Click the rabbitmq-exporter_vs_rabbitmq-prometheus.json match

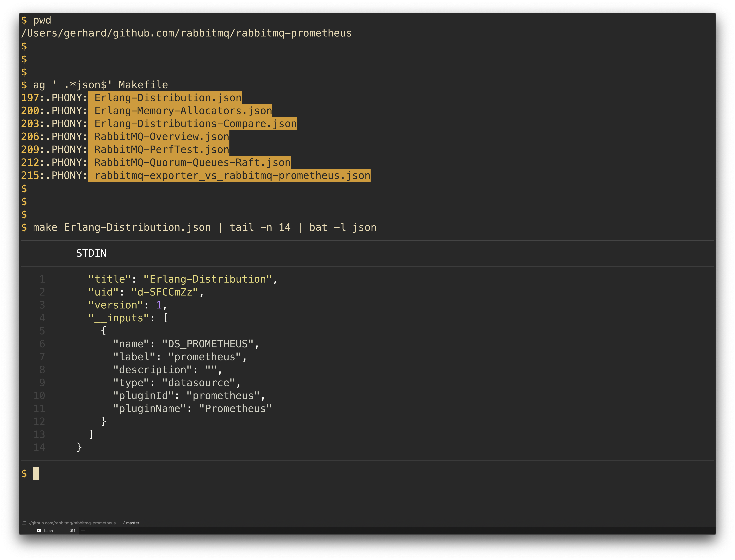(232, 176)
